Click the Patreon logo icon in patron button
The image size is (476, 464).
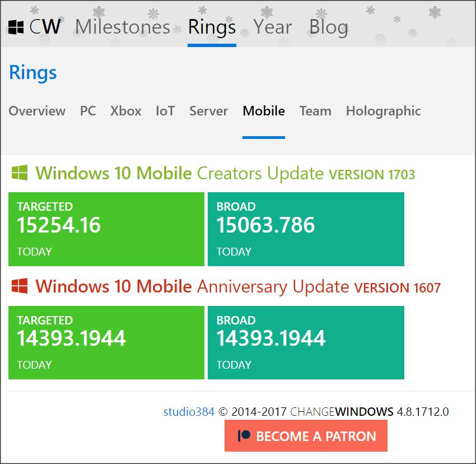point(244,436)
